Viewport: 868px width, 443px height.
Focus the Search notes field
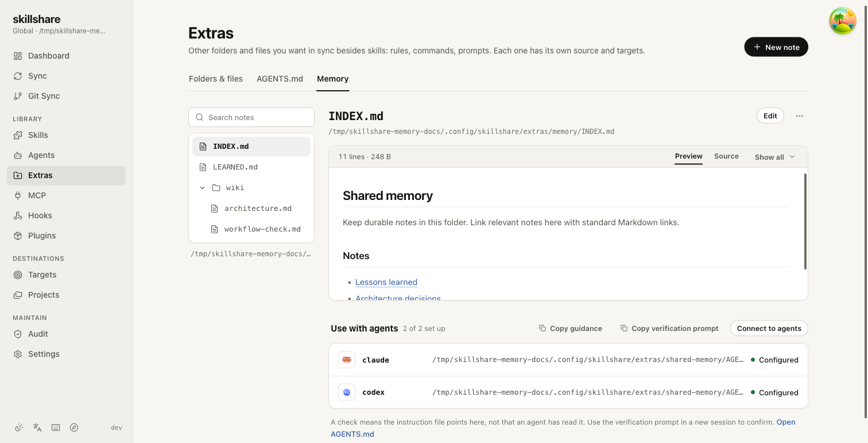(251, 117)
